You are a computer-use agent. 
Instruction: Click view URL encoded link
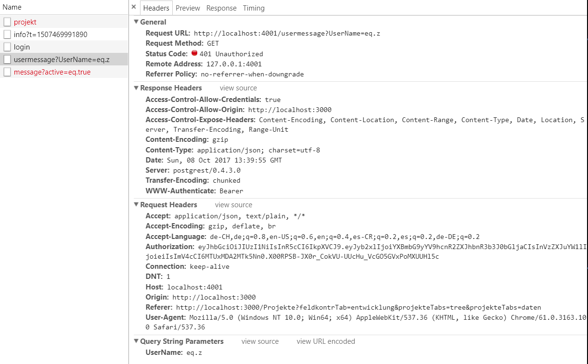pyautogui.click(x=326, y=341)
